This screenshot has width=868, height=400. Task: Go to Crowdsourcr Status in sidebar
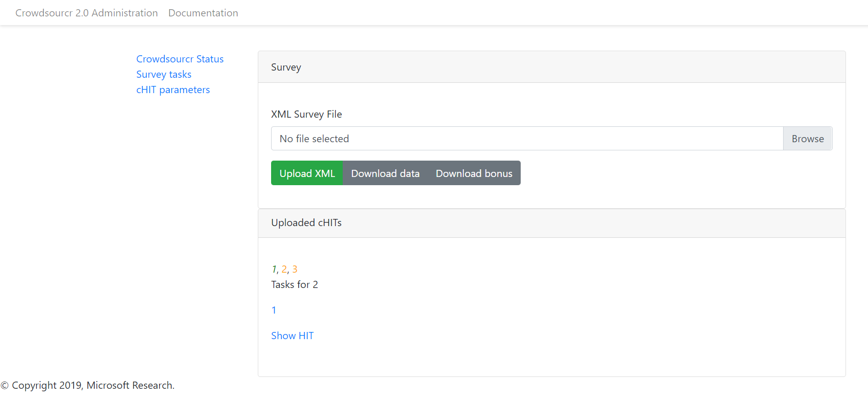coord(180,59)
